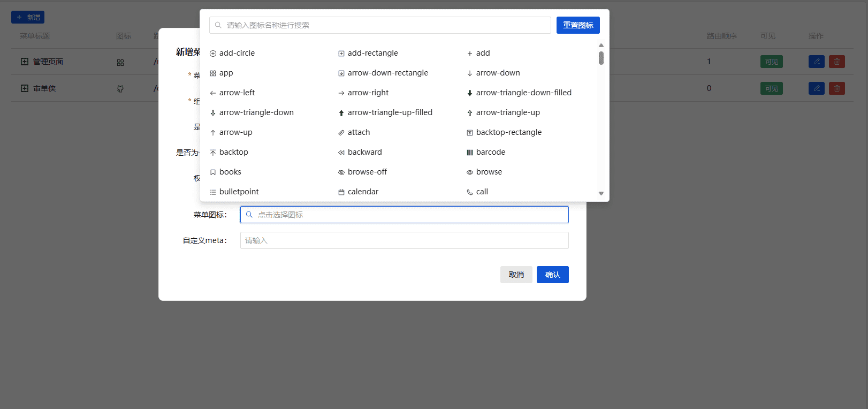Edit the 审单侠 row
Image resolution: width=868 pixels, height=409 pixels.
click(x=817, y=88)
